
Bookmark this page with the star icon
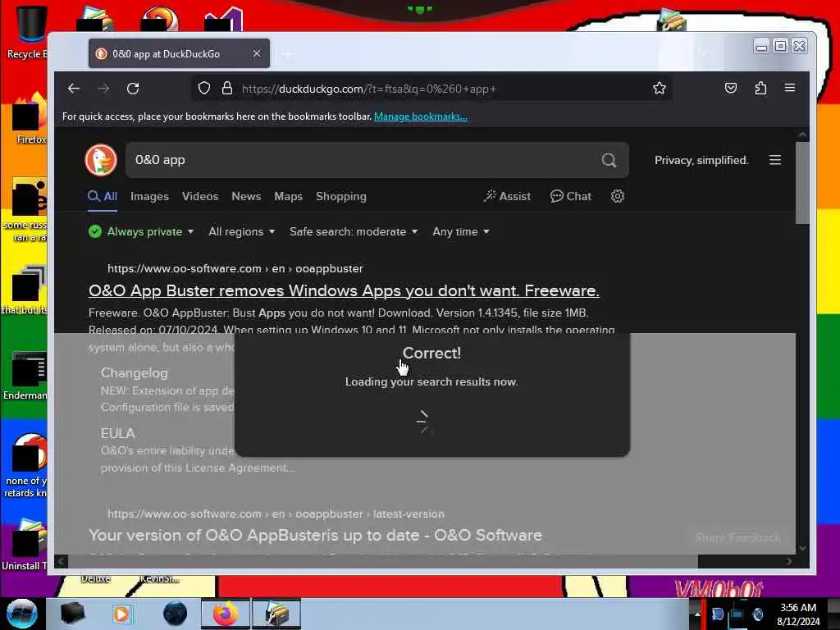660,88
